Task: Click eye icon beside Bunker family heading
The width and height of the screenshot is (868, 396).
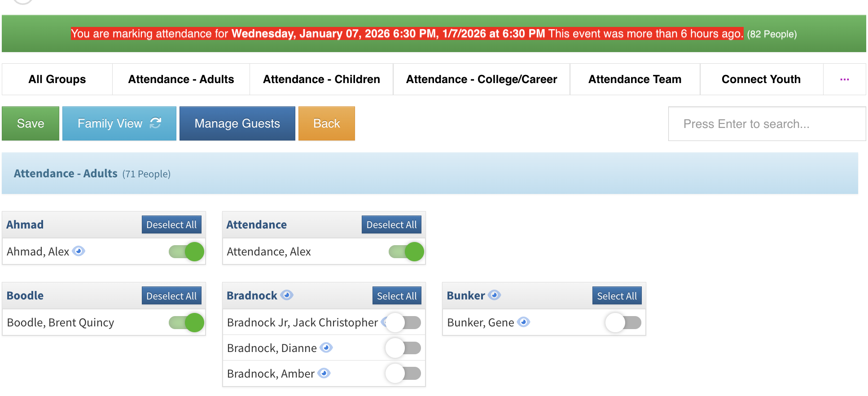Action: [494, 295]
